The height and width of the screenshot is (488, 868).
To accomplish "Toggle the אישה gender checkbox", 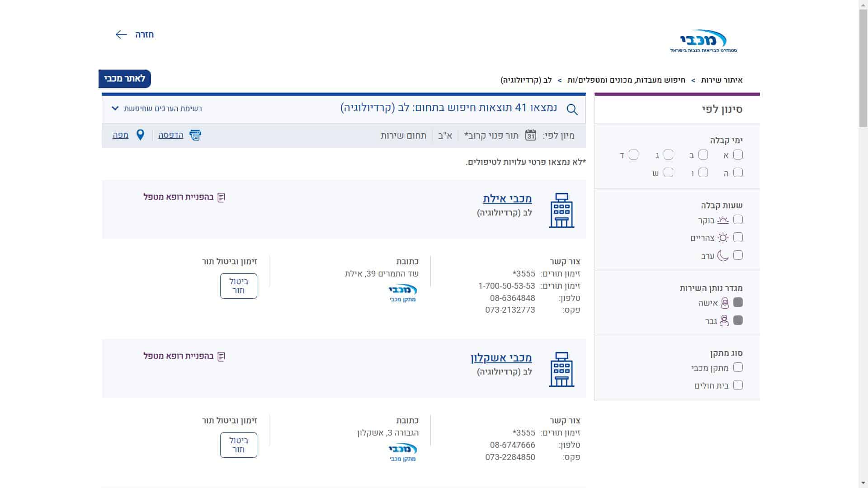I will coord(738,302).
